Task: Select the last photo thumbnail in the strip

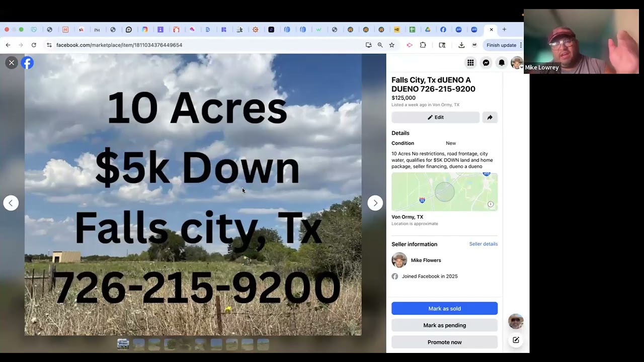Action: point(263,344)
